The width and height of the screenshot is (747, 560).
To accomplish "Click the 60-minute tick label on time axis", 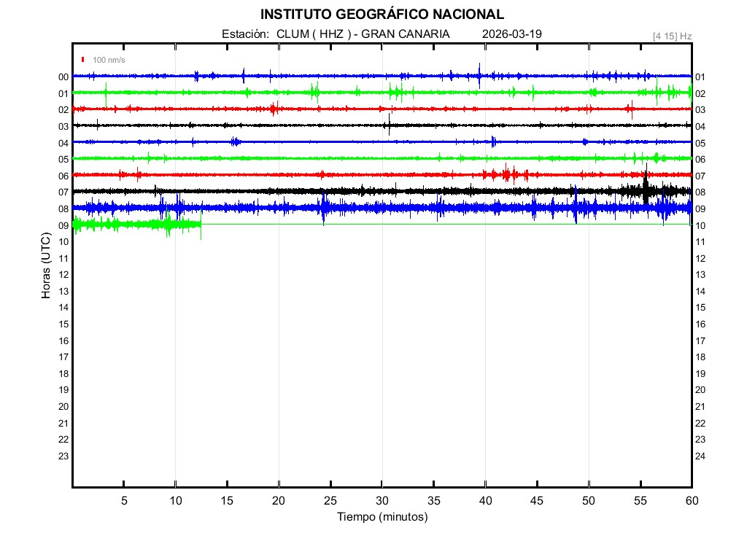I will coord(691,501).
